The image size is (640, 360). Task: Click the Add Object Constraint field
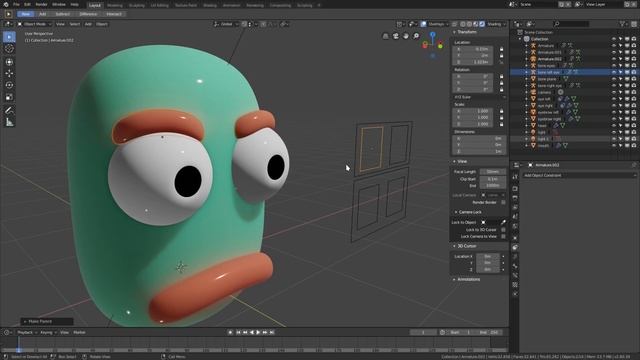click(x=580, y=176)
